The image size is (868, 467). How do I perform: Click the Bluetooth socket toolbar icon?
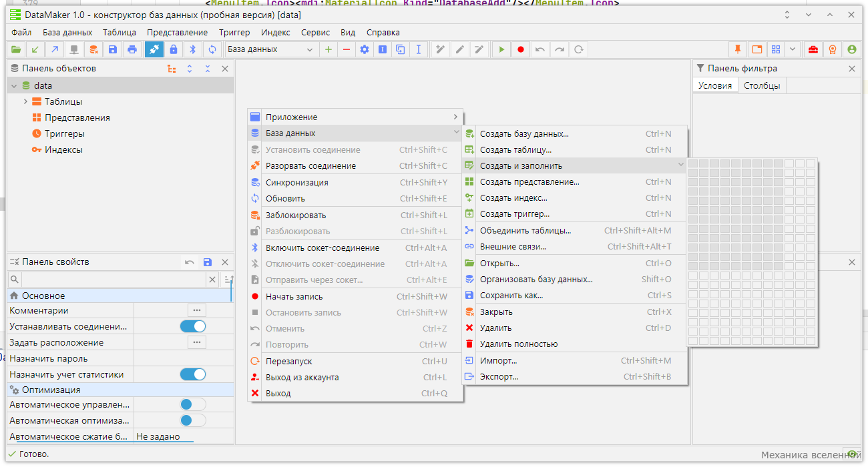[x=193, y=49]
